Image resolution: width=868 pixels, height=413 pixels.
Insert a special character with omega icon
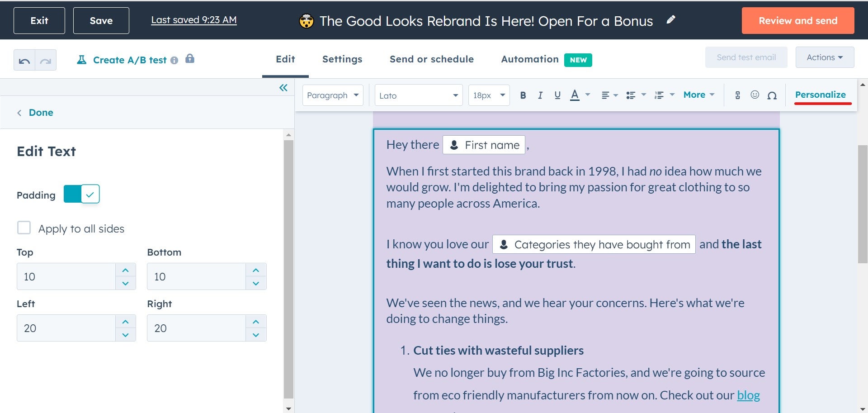(x=772, y=95)
